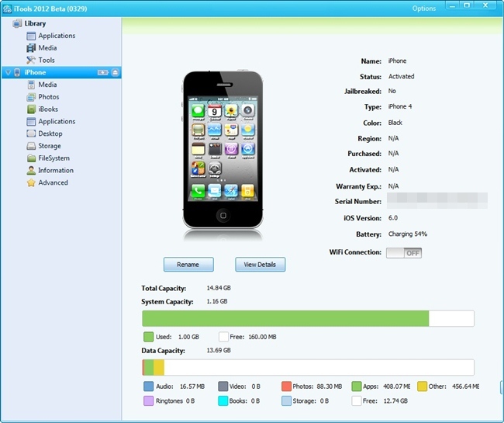Open the iBooks section
The image size is (504, 423).
[x=48, y=109]
